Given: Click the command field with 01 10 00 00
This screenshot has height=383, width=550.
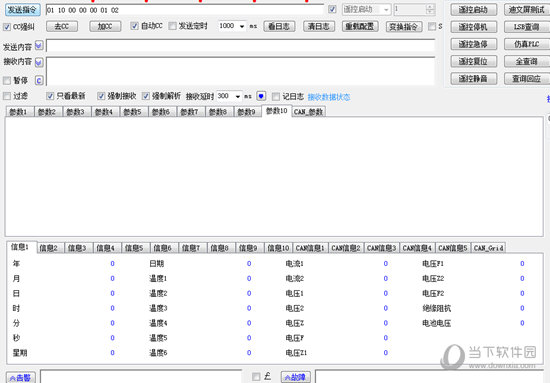Looking at the screenshot, I should tap(185, 10).
